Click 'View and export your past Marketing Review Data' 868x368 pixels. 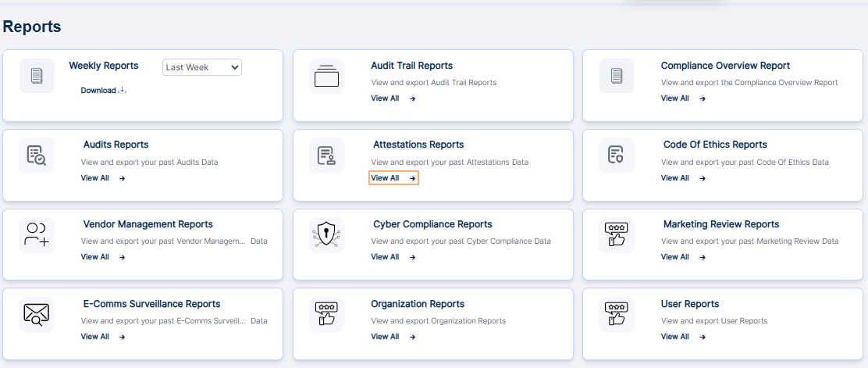click(x=749, y=241)
